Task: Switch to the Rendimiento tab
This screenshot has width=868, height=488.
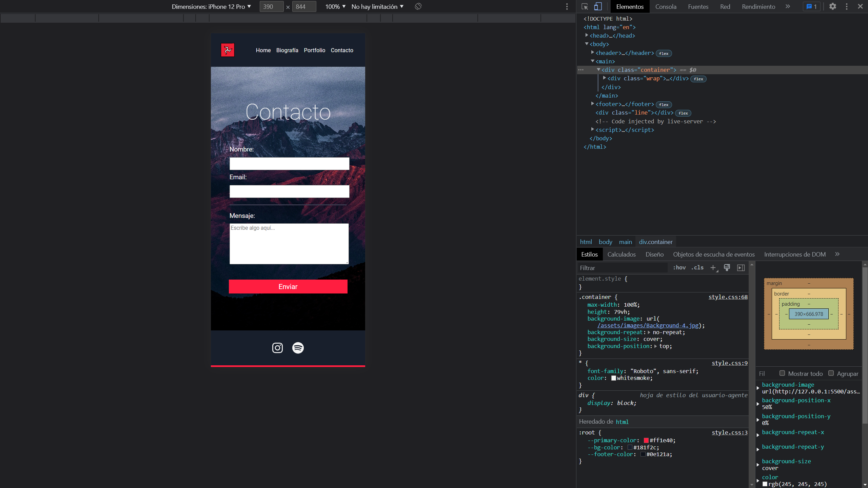Action: click(758, 6)
